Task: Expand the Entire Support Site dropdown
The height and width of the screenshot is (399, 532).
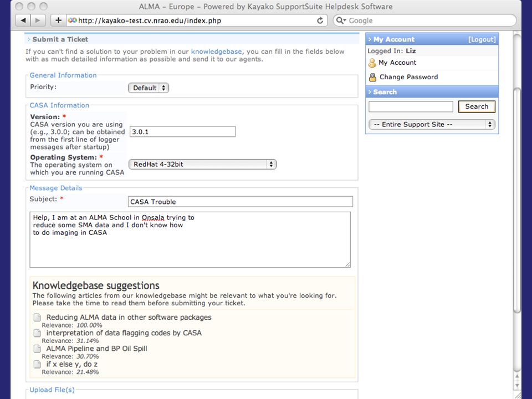Action: coord(432,125)
